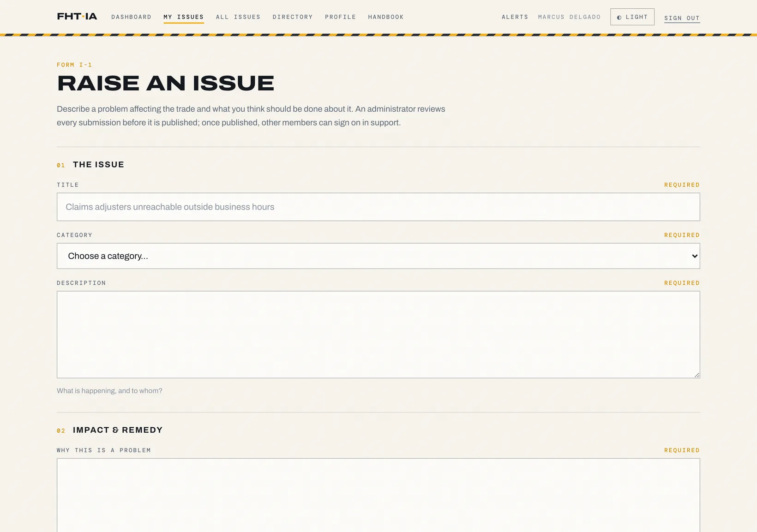Click the Raise an Issue heading
Image resolution: width=757 pixels, height=532 pixels.
point(166,84)
